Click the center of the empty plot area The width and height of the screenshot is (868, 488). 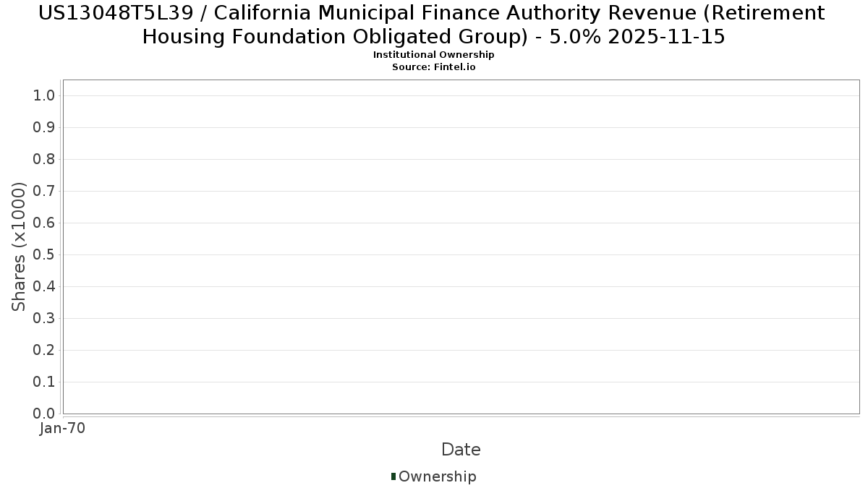(x=461, y=247)
